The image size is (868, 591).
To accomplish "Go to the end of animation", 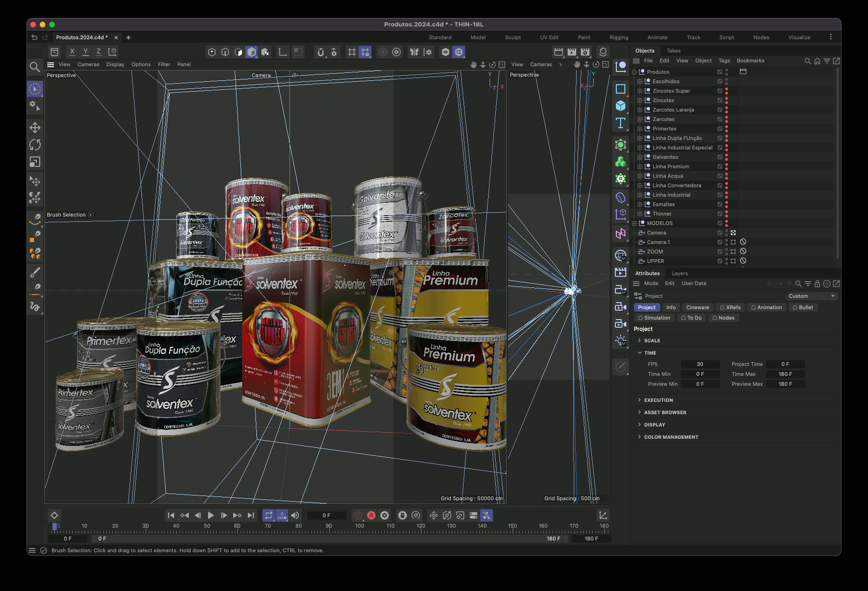I will point(251,515).
